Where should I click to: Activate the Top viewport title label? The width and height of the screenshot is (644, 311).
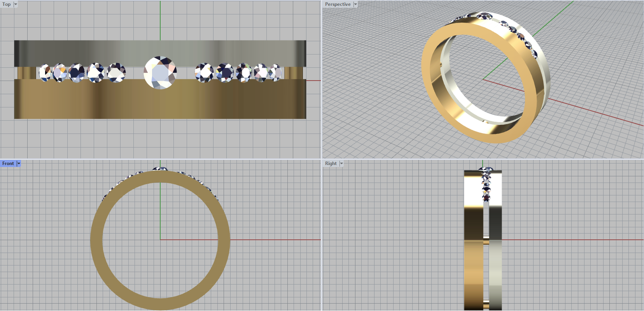tap(6, 4)
